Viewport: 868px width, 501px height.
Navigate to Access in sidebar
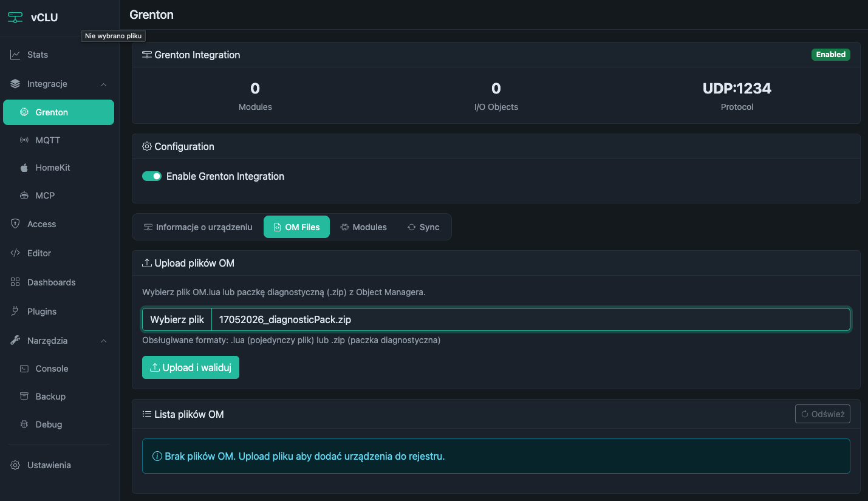(58, 224)
